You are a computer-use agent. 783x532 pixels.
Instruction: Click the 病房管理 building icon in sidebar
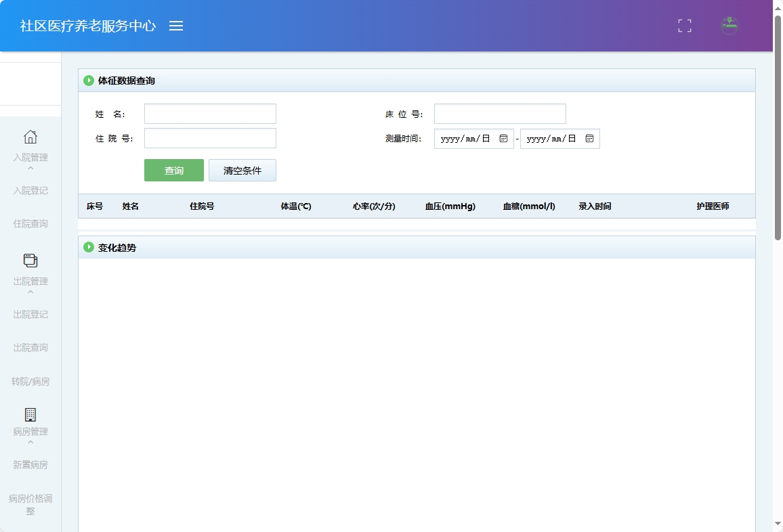[30, 413]
